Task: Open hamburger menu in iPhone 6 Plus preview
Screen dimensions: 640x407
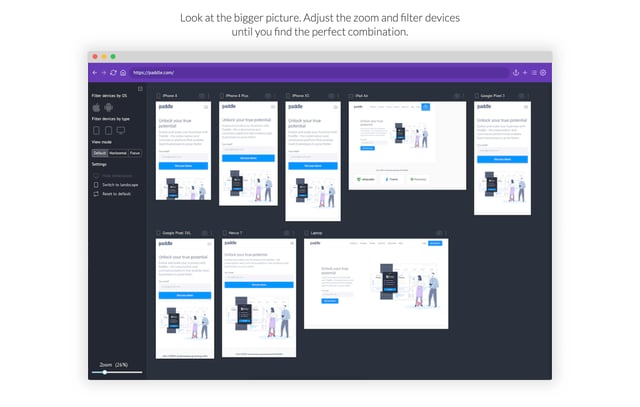Action: (x=273, y=107)
